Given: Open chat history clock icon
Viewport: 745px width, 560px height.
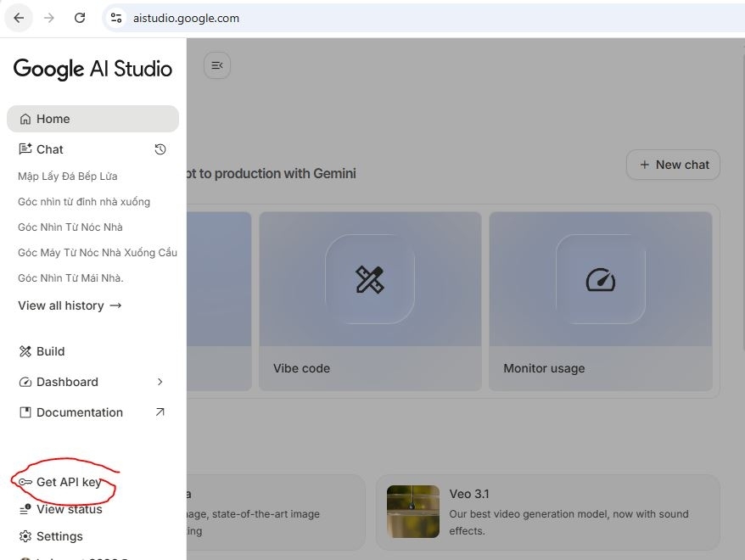Looking at the screenshot, I should [x=160, y=149].
